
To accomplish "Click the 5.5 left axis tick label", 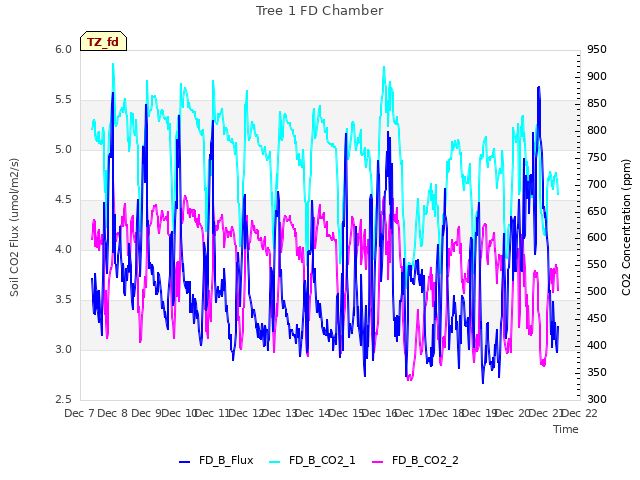I will pyautogui.click(x=64, y=100).
